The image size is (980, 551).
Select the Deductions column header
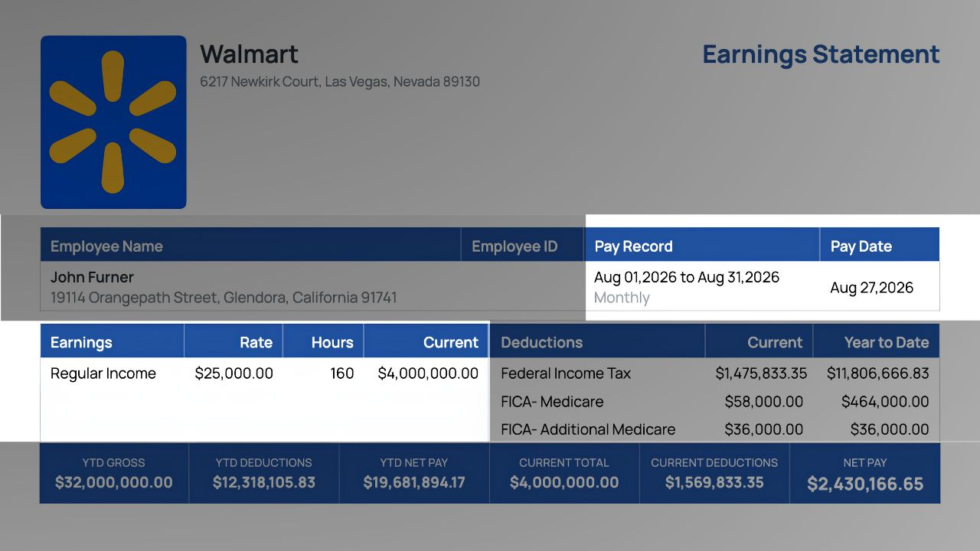point(542,342)
